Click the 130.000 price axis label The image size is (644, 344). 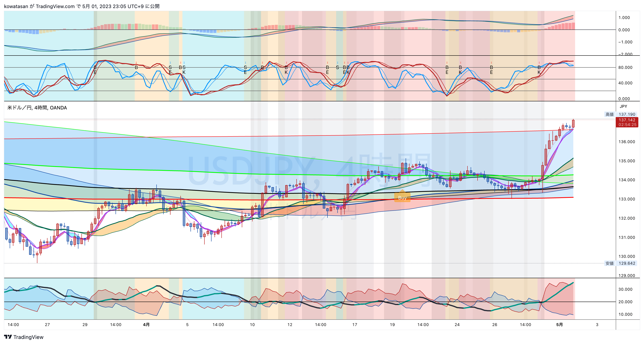click(x=626, y=256)
